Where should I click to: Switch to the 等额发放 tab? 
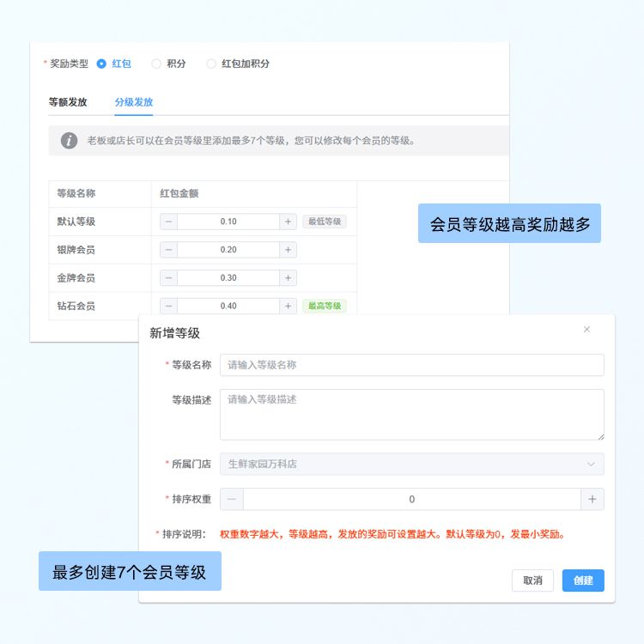tap(68, 102)
